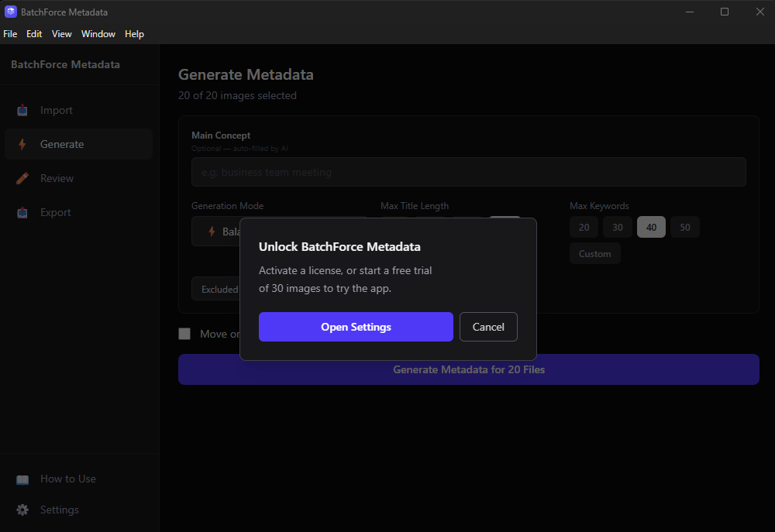
Task: Click the BatchForce app icon in title bar
Action: point(11,12)
